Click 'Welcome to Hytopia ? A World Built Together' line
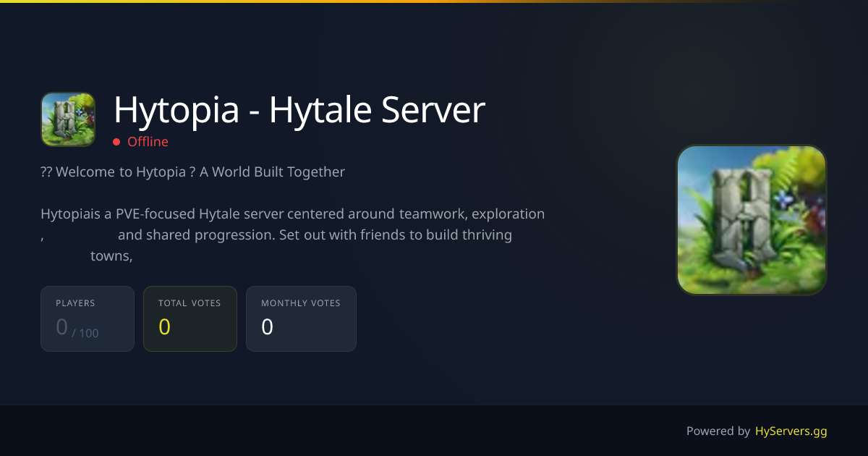This screenshot has width=868, height=456. click(x=193, y=172)
